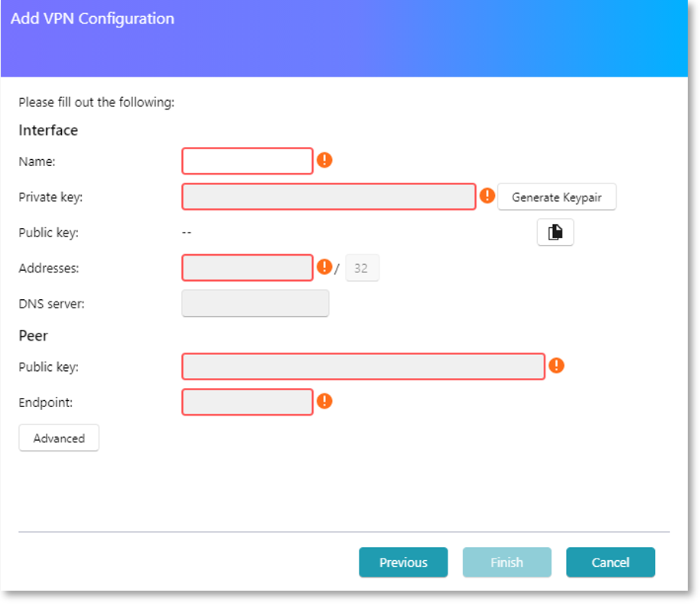
Task: Click the warning icon beside Peer public key
Action: click(556, 365)
